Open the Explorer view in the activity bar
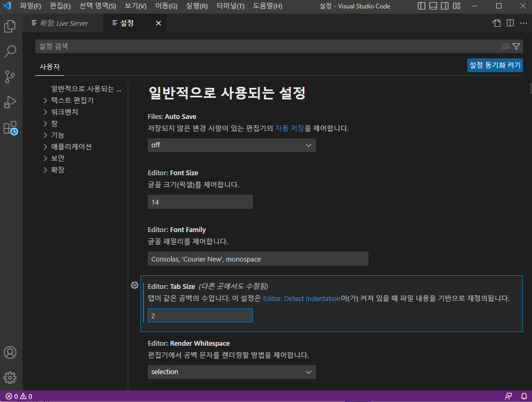The height and width of the screenshot is (402, 532). pyautogui.click(x=10, y=26)
